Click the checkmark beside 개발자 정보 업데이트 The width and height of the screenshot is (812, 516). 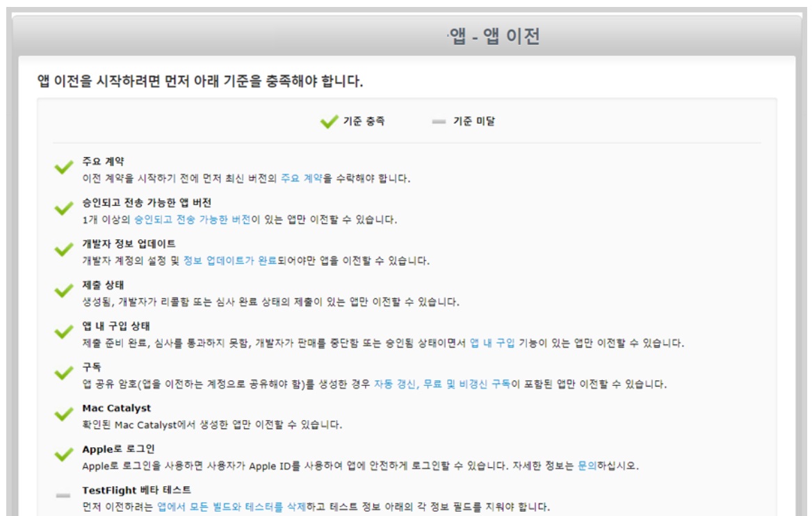(64, 249)
